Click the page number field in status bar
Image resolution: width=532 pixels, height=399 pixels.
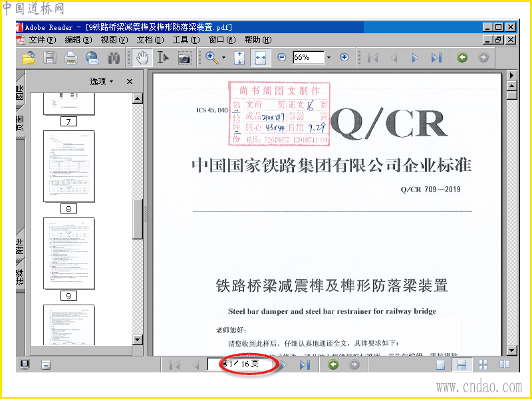click(x=241, y=364)
